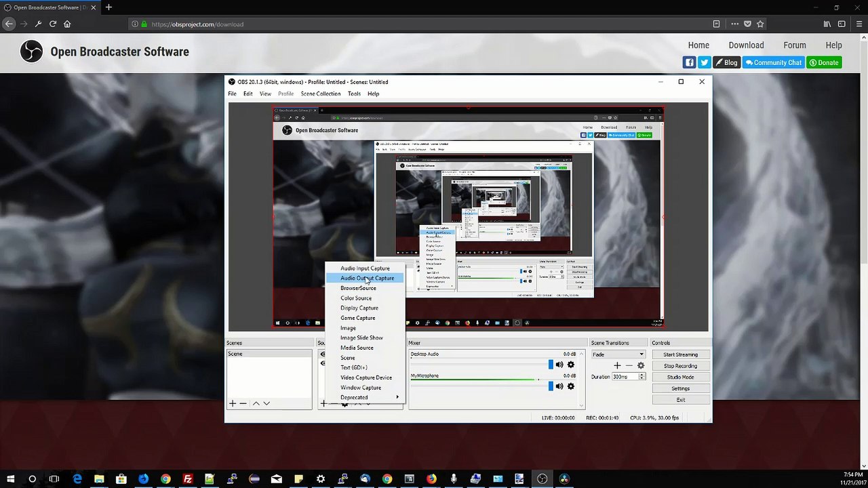Open OBS Twitter page icon

(x=705, y=62)
